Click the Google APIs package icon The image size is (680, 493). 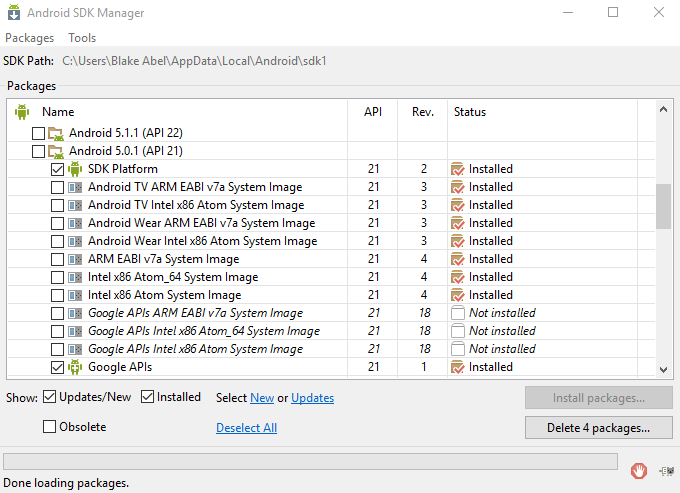click(x=74, y=367)
